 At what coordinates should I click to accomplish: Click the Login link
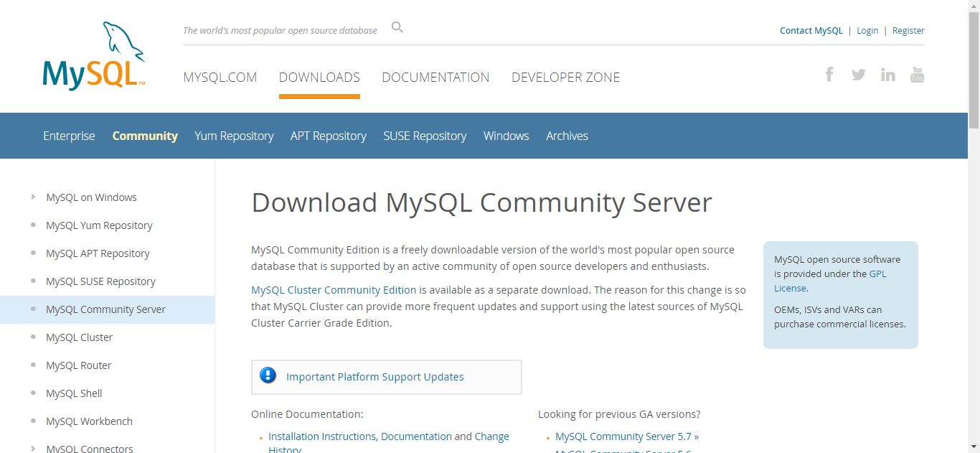point(867,31)
